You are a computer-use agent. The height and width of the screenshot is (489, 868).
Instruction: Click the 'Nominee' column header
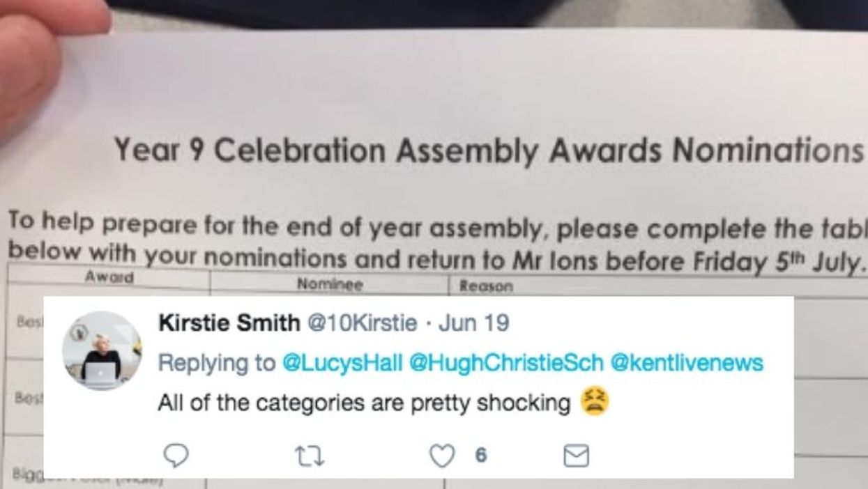330,284
